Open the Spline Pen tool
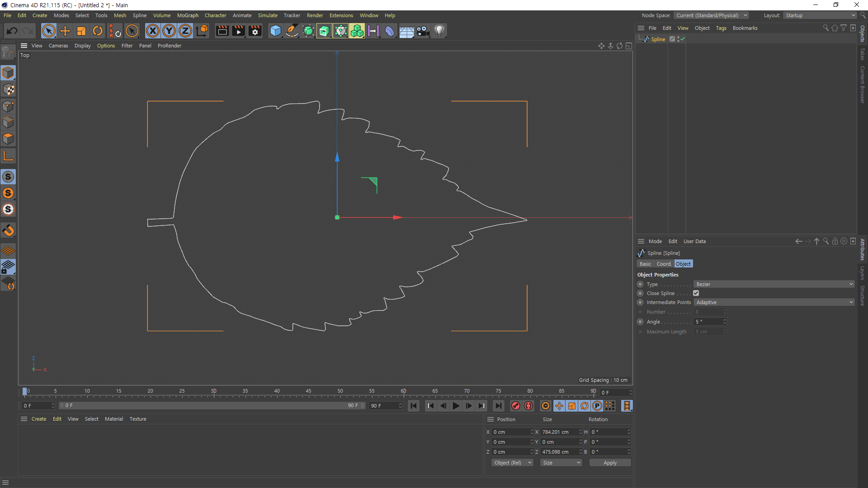Image resolution: width=868 pixels, height=488 pixels. pyautogui.click(x=292, y=31)
